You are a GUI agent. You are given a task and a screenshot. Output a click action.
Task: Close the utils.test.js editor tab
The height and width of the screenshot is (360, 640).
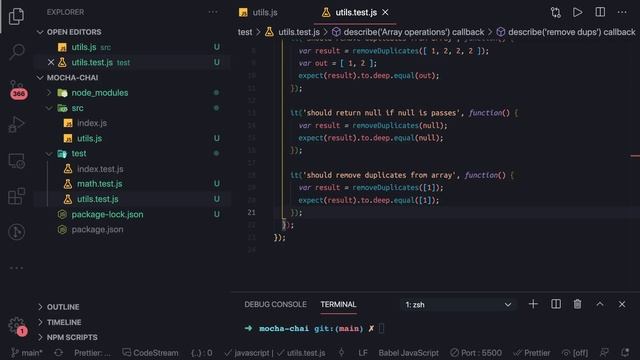[385, 13]
